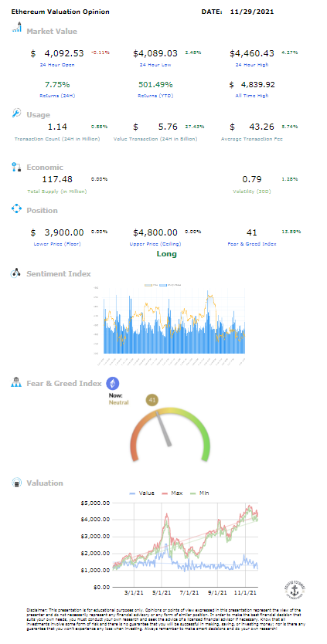327x644 pixels.
Task: Click the Ethereum logo coin icon
Action: point(113,384)
